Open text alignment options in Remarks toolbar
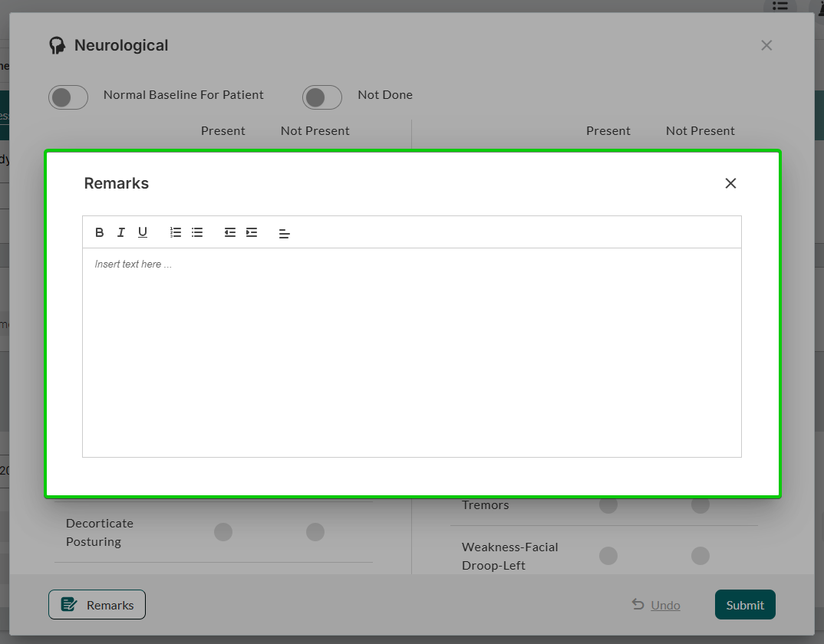The image size is (824, 644). point(285,233)
